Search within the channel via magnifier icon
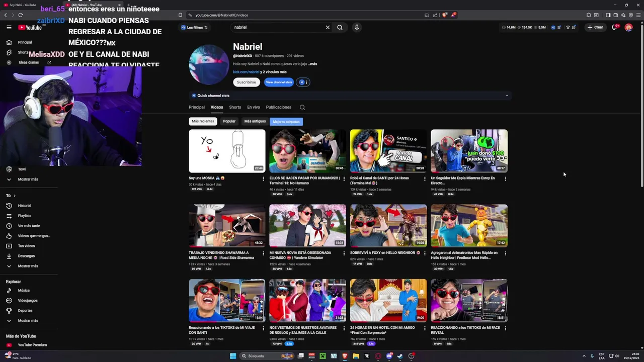Image resolution: width=644 pixels, height=362 pixels. click(x=302, y=107)
